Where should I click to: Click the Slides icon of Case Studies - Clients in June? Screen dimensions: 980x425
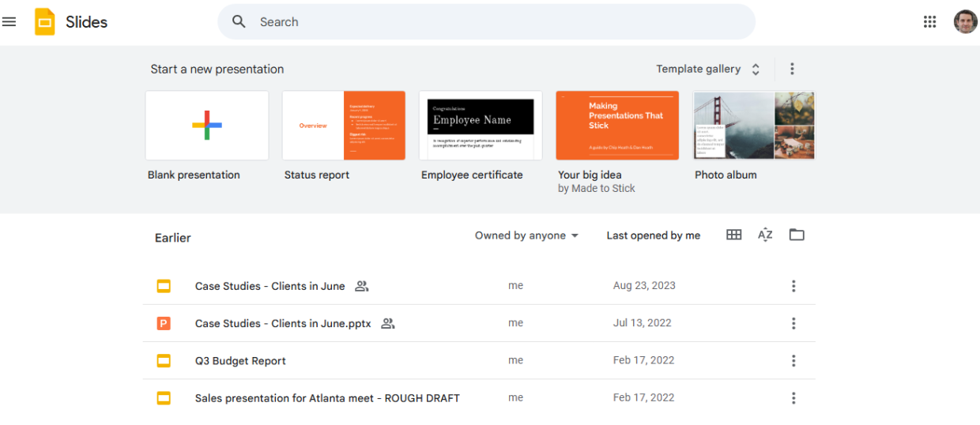164,286
